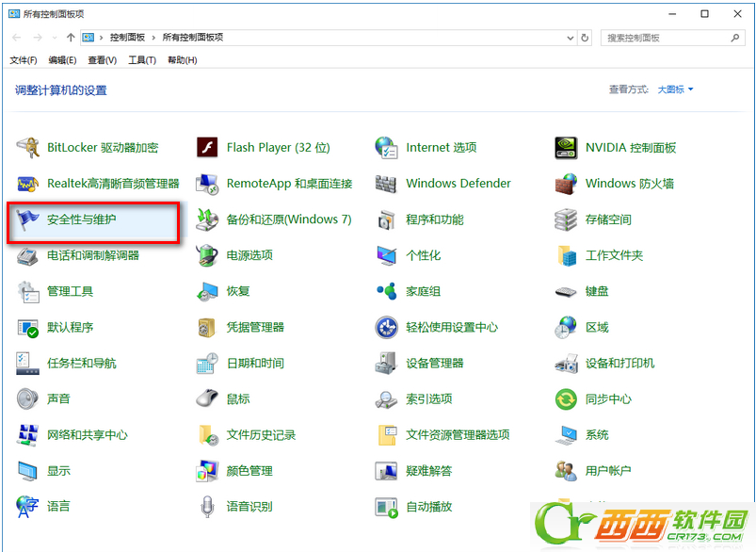Open the 文件历史记录 folder icon
Screen dimensions: 756x552
pyautogui.click(x=207, y=435)
